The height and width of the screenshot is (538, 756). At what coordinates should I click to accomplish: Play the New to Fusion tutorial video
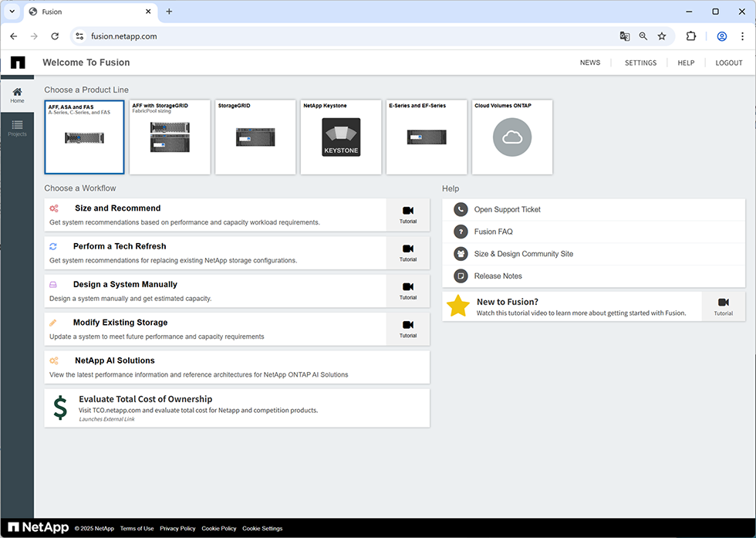click(x=724, y=306)
